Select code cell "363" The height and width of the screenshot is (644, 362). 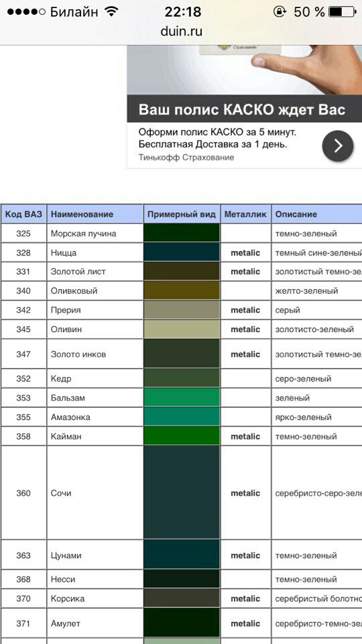pos(23,555)
